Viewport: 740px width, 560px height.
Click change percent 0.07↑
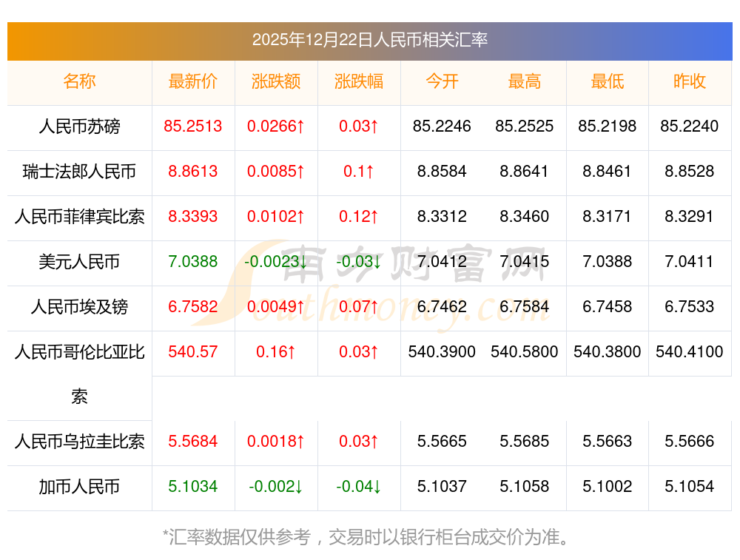359,306
